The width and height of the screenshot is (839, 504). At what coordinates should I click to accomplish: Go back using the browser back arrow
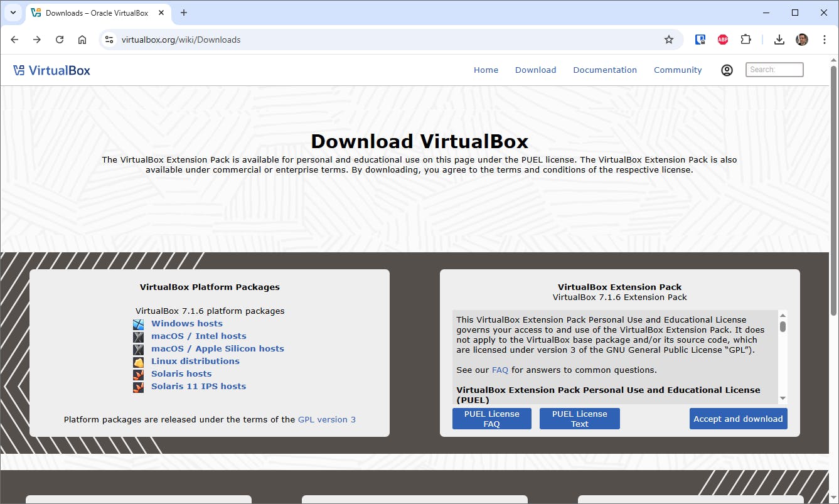tap(14, 40)
